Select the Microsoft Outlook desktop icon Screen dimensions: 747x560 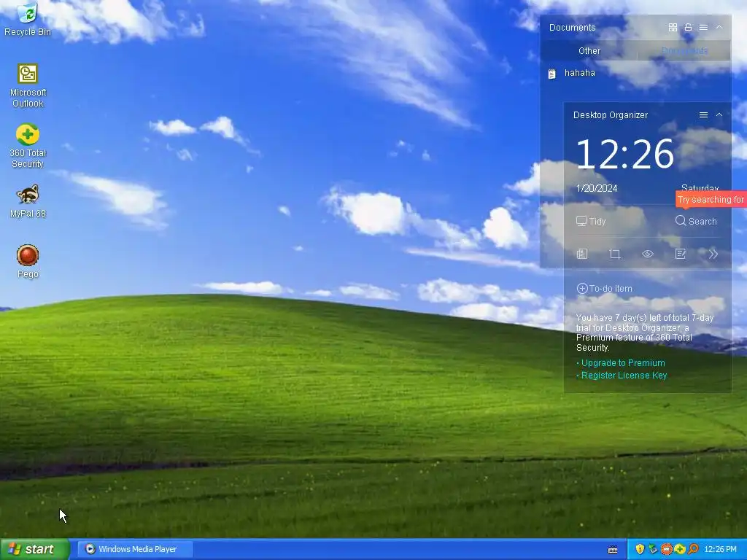pos(28,86)
